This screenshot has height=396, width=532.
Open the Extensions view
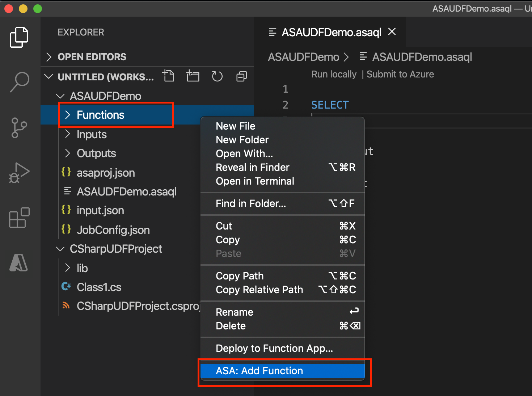point(19,218)
